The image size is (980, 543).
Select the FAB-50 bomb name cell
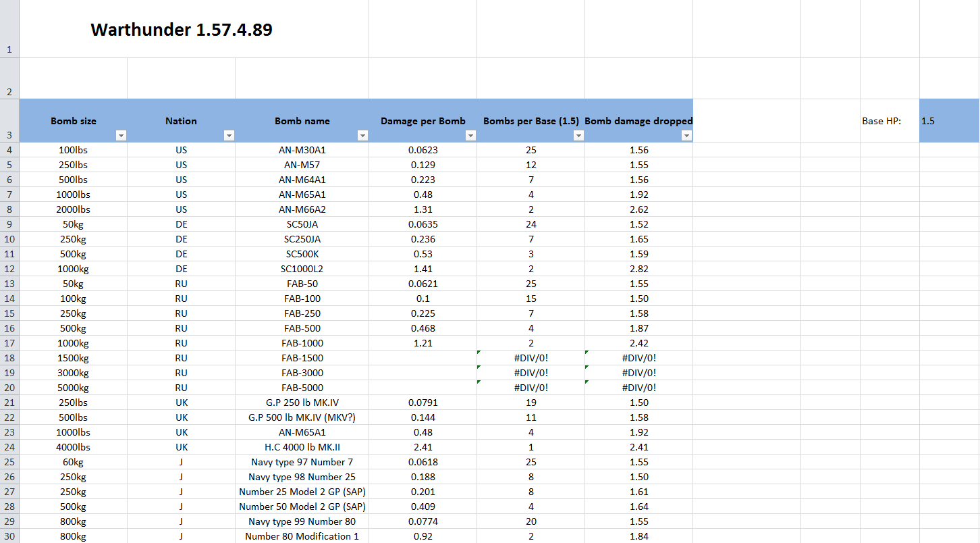coord(302,284)
